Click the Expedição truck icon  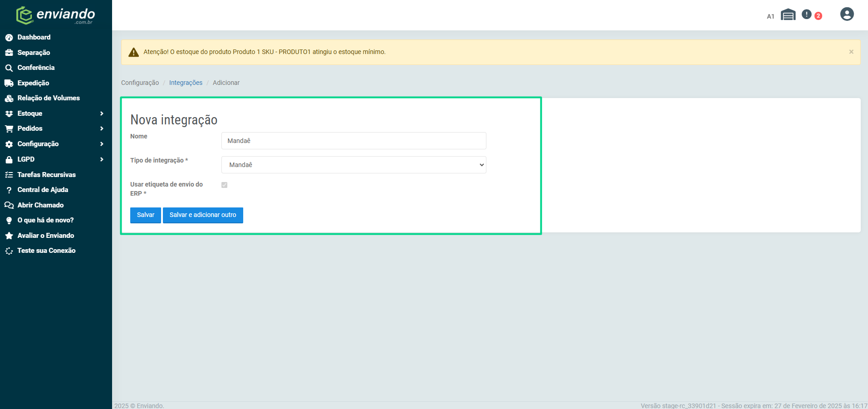pyautogui.click(x=9, y=83)
